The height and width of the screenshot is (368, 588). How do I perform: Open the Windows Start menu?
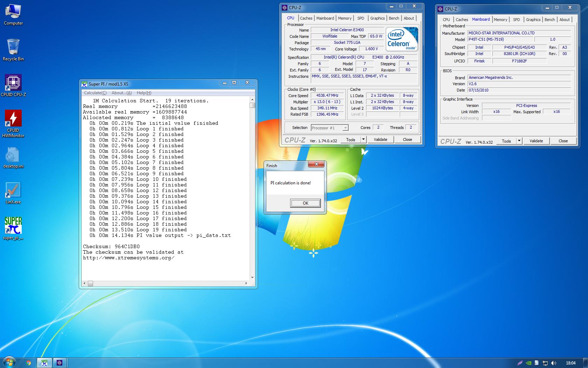coord(9,363)
